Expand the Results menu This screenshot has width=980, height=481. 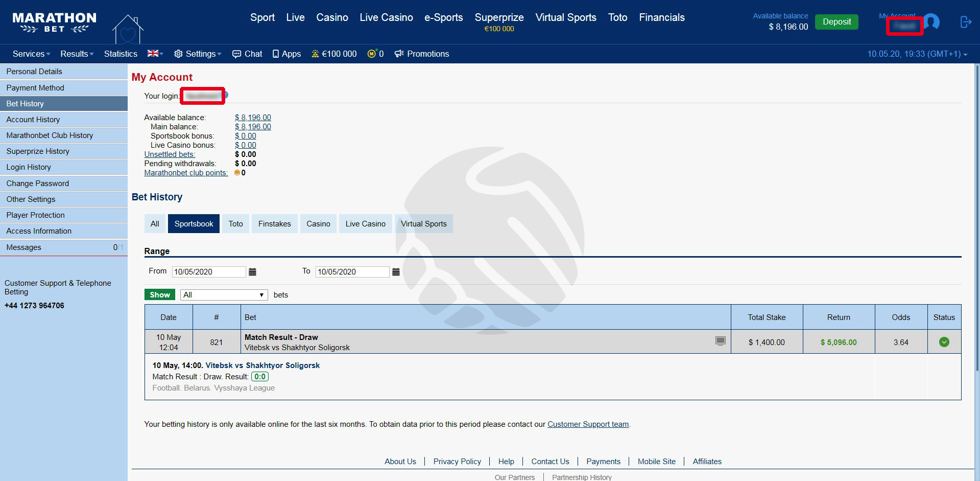click(77, 54)
